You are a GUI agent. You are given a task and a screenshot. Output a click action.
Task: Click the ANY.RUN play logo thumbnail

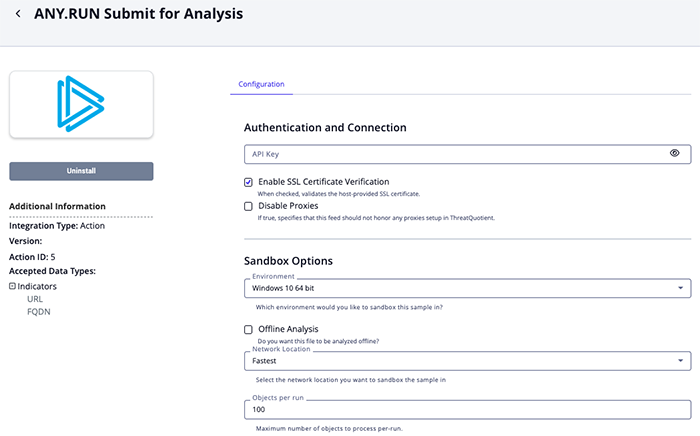[x=81, y=104]
